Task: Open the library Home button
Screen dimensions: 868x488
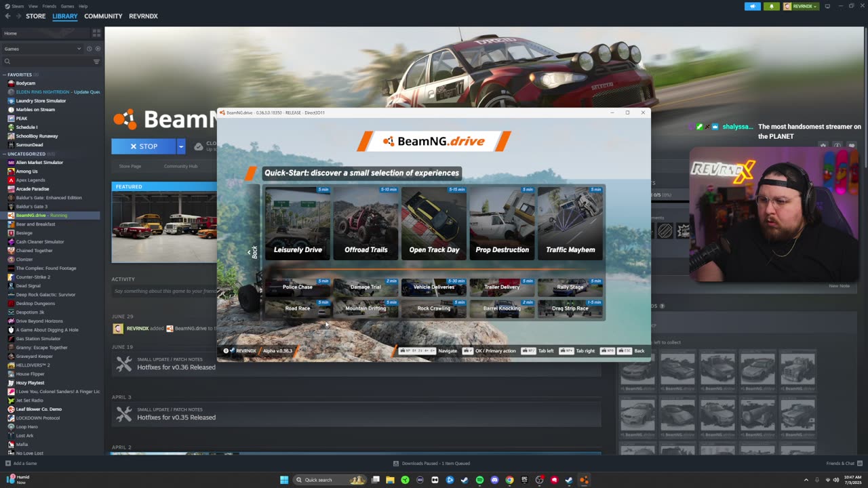Action: [45, 33]
